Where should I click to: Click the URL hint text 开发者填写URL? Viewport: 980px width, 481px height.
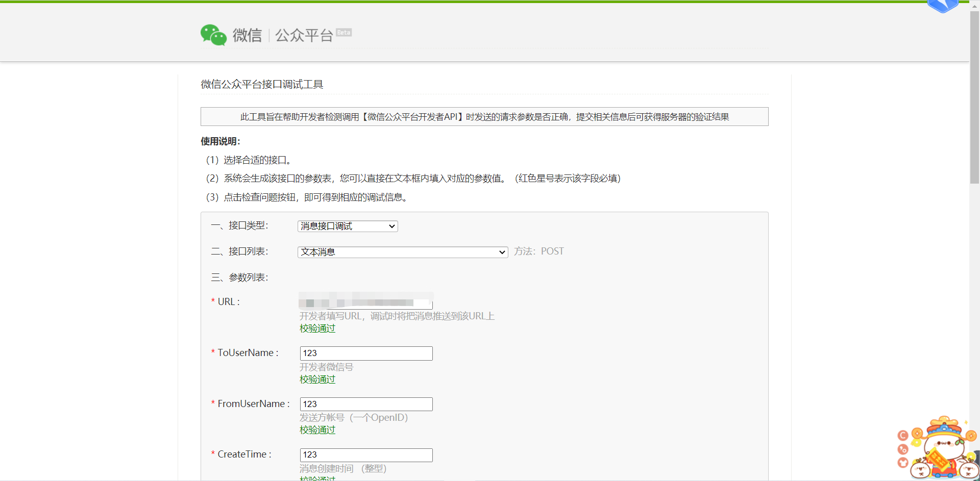(x=397, y=316)
